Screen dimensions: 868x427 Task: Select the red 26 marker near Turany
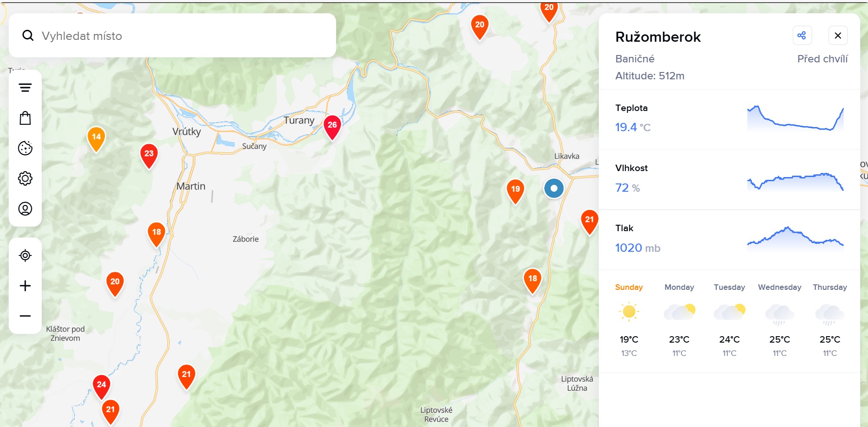coord(332,128)
